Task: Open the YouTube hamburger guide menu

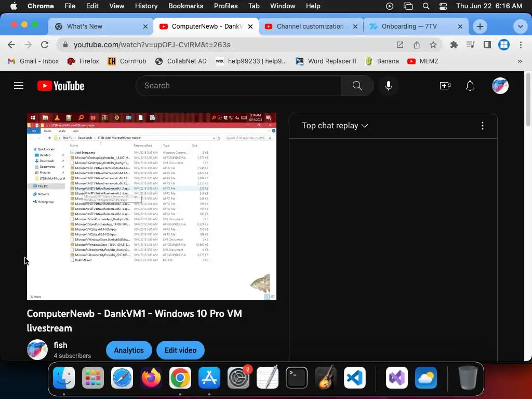Action: click(19, 86)
